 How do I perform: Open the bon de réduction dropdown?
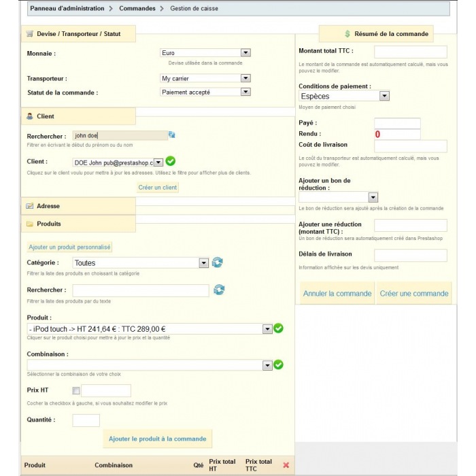(339, 197)
